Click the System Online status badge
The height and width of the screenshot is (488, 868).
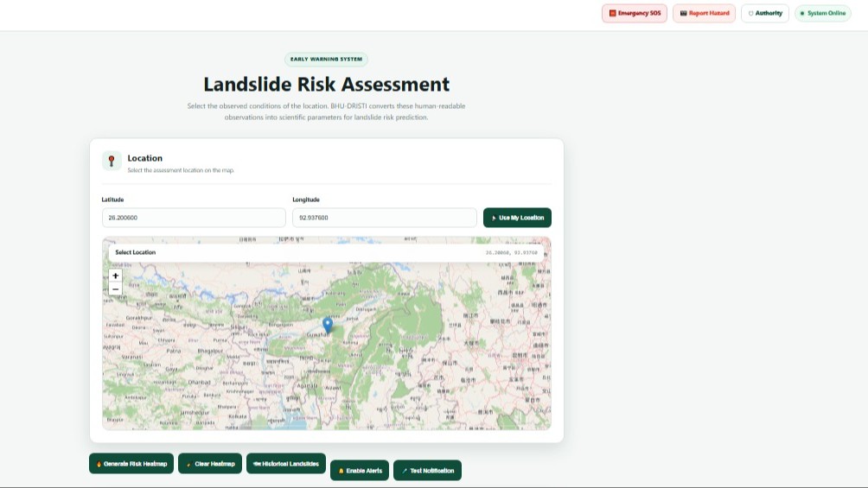(x=822, y=13)
